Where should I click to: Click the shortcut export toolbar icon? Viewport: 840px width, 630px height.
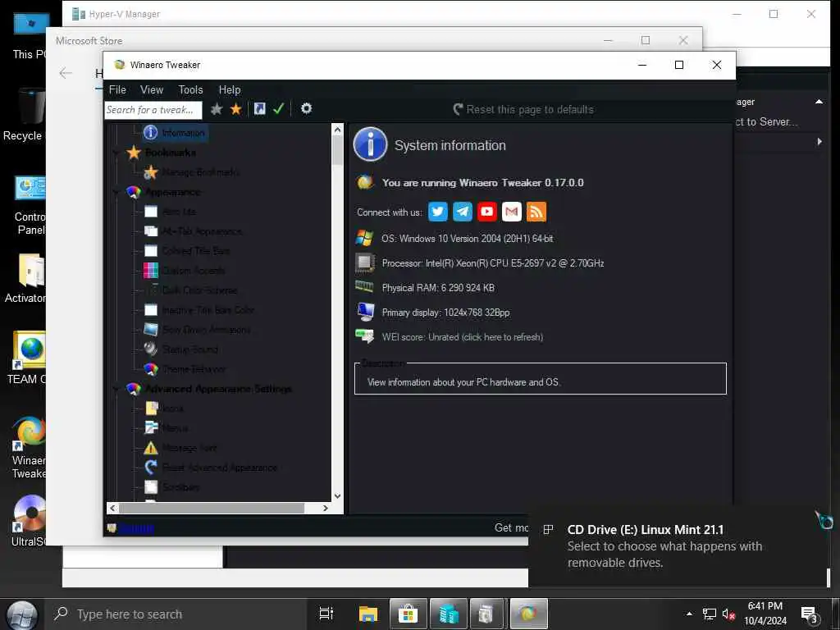point(259,109)
